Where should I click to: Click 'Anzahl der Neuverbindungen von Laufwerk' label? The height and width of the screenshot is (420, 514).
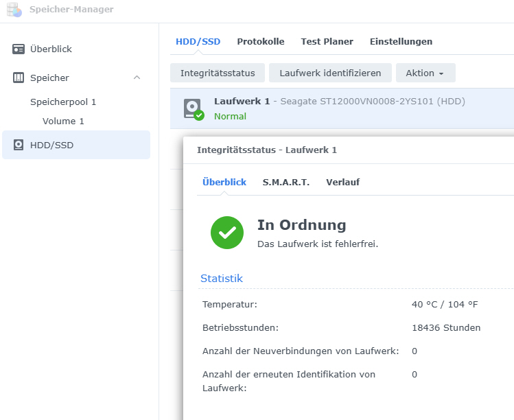pyautogui.click(x=301, y=351)
